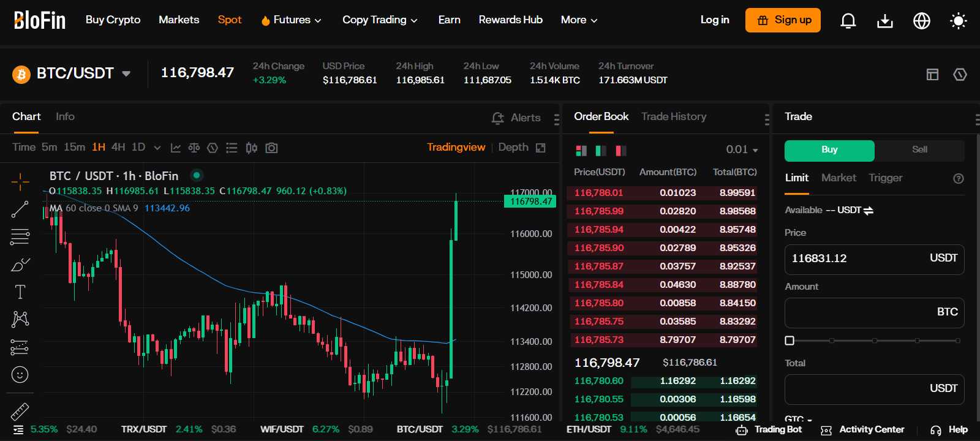The width and height of the screenshot is (980, 441).
Task: Select the ruler measure tool
Action: coord(20,411)
